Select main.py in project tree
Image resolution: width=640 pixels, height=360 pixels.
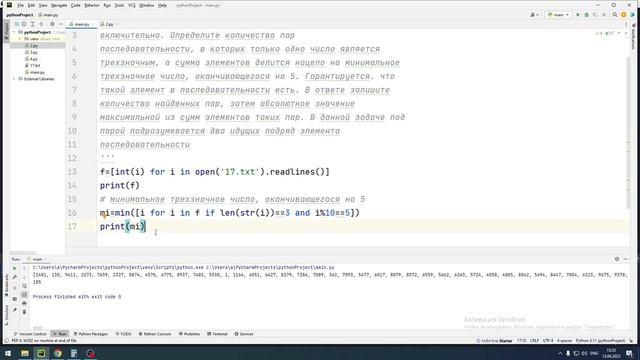[38, 72]
